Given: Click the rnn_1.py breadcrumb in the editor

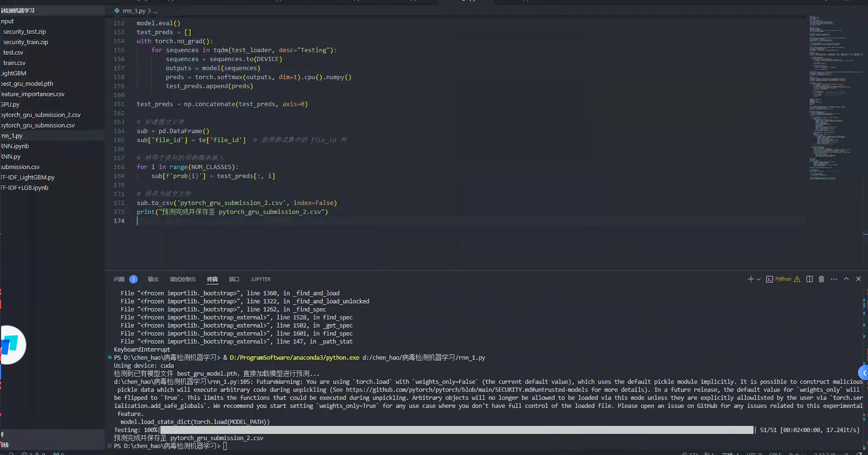Looking at the screenshot, I should pyautogui.click(x=134, y=11).
